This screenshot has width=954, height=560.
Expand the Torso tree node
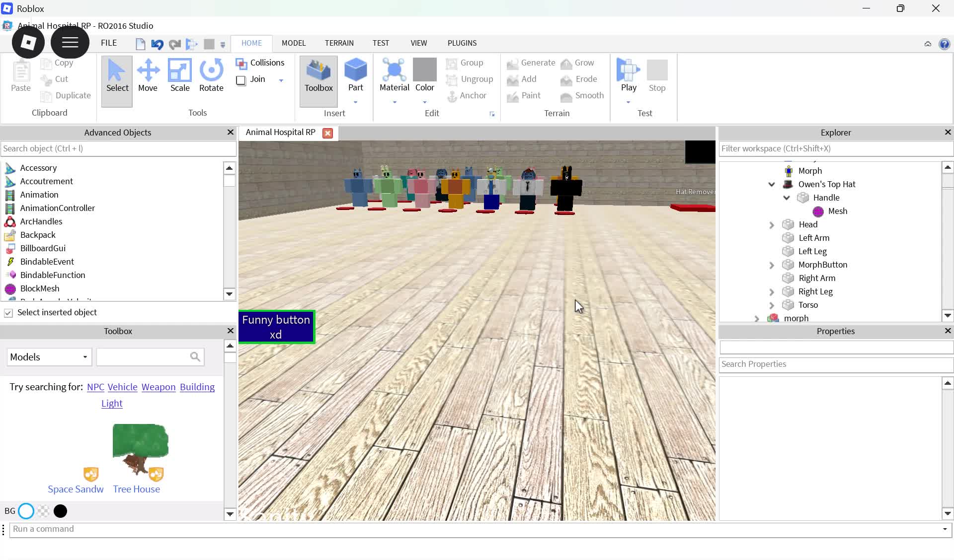[772, 305]
